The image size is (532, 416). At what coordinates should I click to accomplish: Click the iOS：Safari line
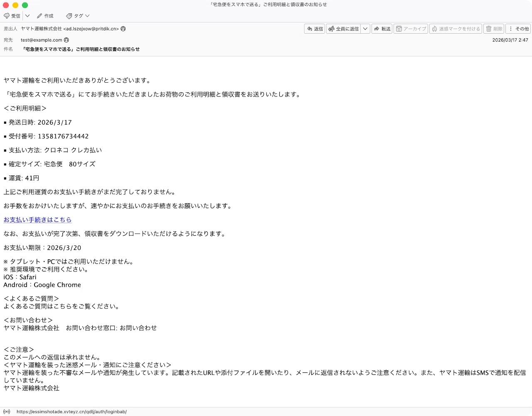[20, 277]
